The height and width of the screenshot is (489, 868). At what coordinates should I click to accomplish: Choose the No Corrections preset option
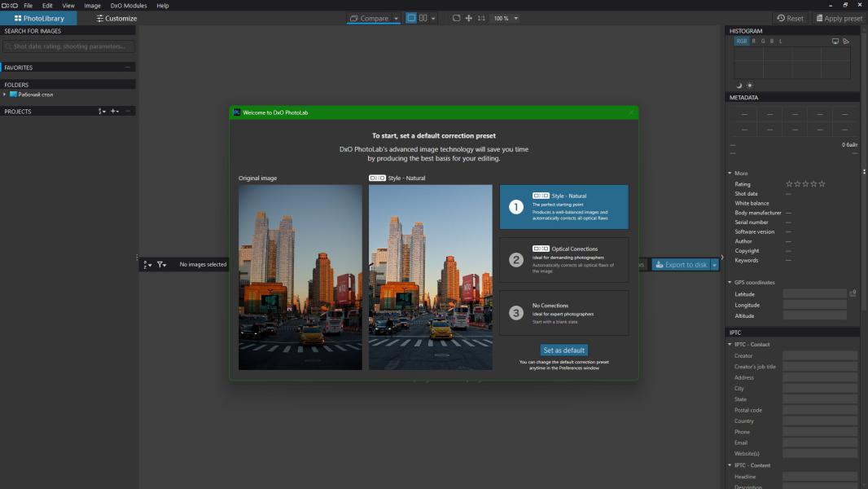pyautogui.click(x=563, y=313)
